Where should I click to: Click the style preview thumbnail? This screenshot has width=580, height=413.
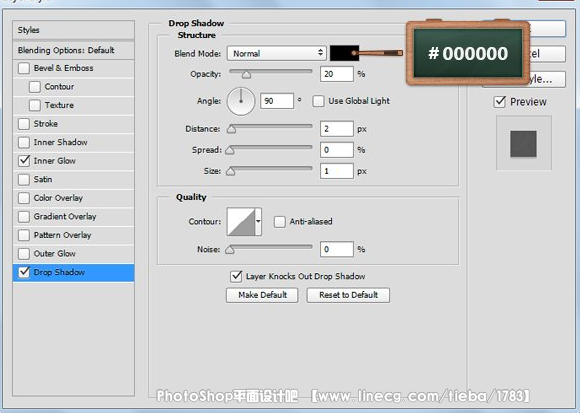coord(523,143)
